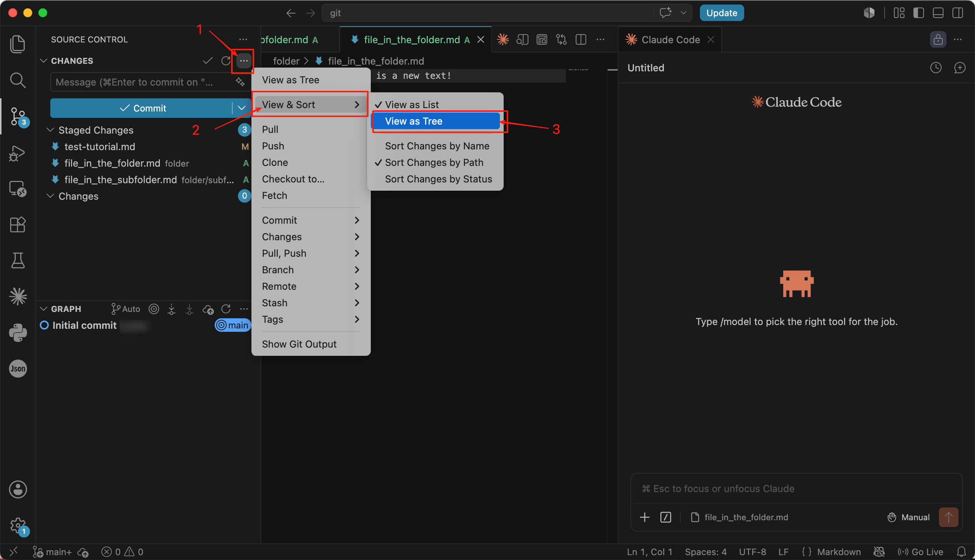Expand the Stash submenu
The image size is (975, 560).
[311, 303]
